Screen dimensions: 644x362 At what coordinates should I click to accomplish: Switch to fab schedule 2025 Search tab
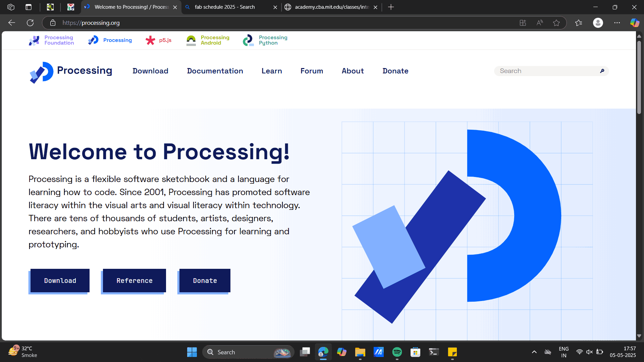click(225, 7)
